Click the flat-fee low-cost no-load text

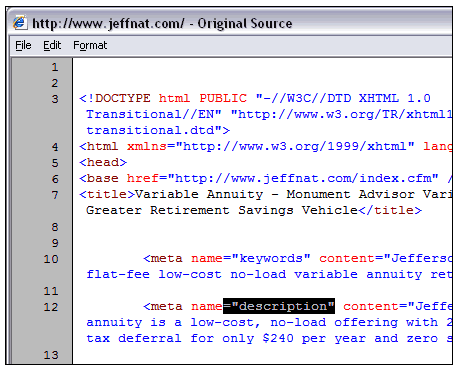[186, 274]
